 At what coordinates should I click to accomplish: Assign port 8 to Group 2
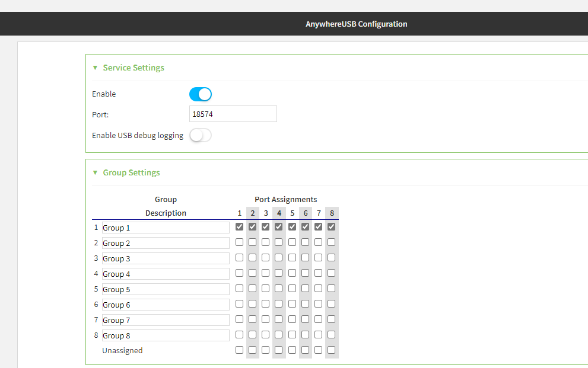pos(332,242)
